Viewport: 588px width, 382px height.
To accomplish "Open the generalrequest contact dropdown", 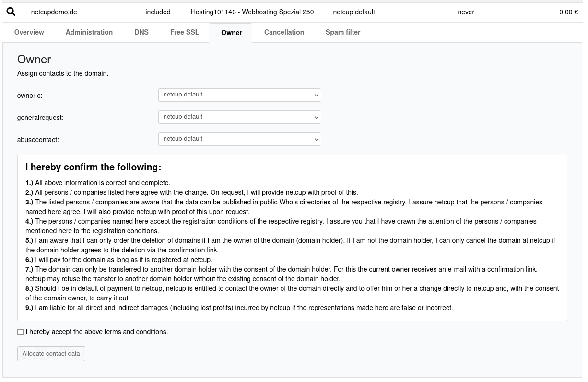I will pos(239,117).
